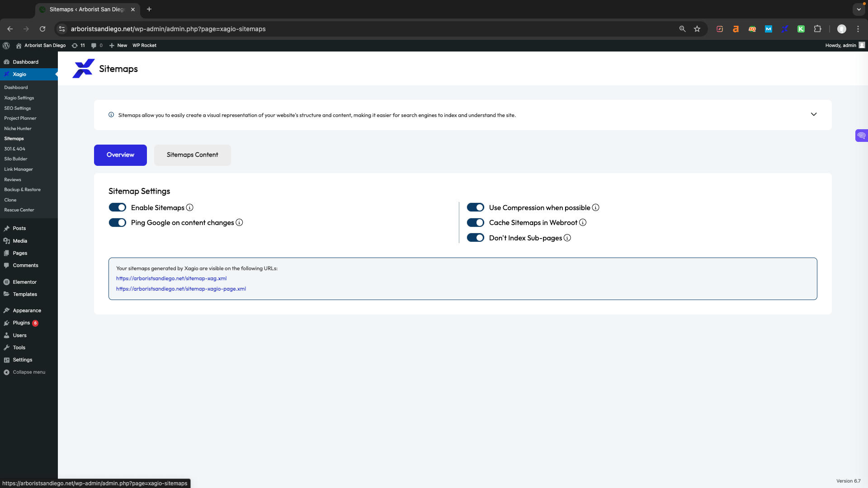Switch to the Sitemaps Content tab
The width and height of the screenshot is (868, 488).
[193, 155]
